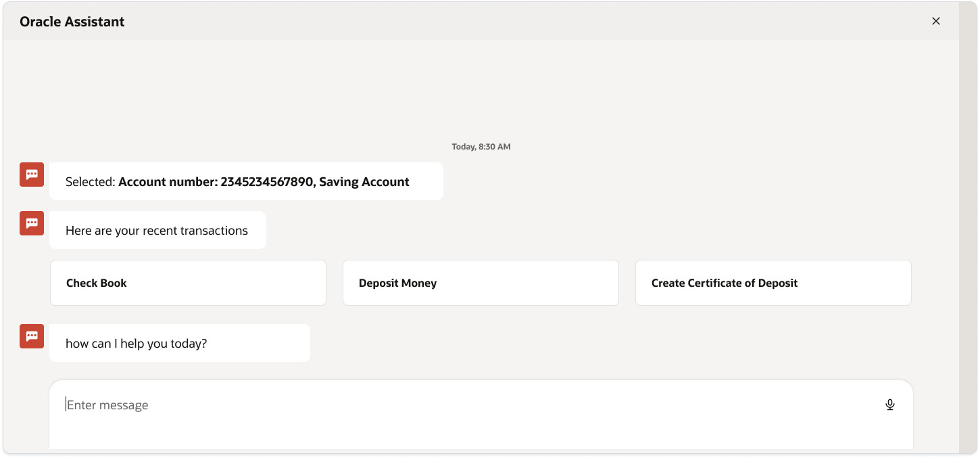Click bot avatar beside recent transactions message
The width and height of the screenshot is (980, 458).
(32, 223)
